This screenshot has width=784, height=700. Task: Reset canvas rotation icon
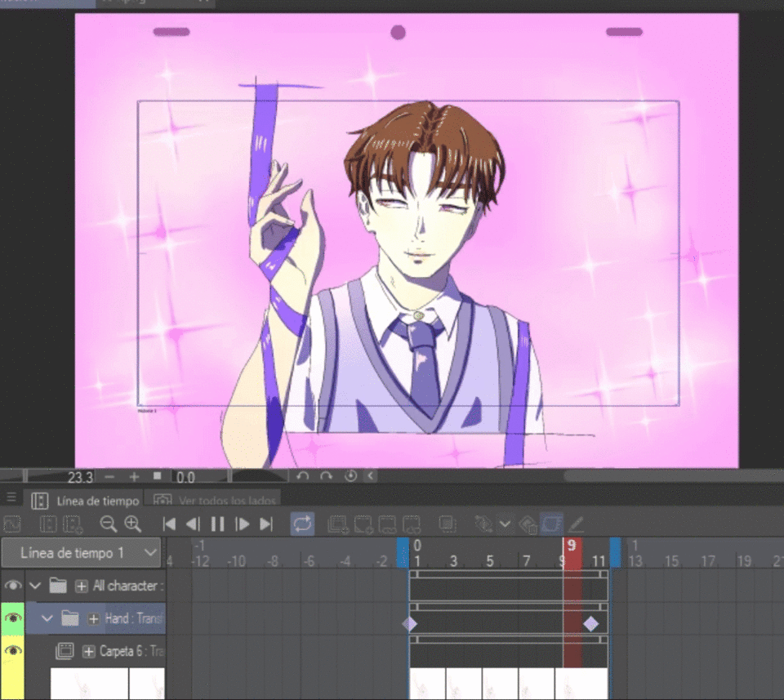coord(351,476)
